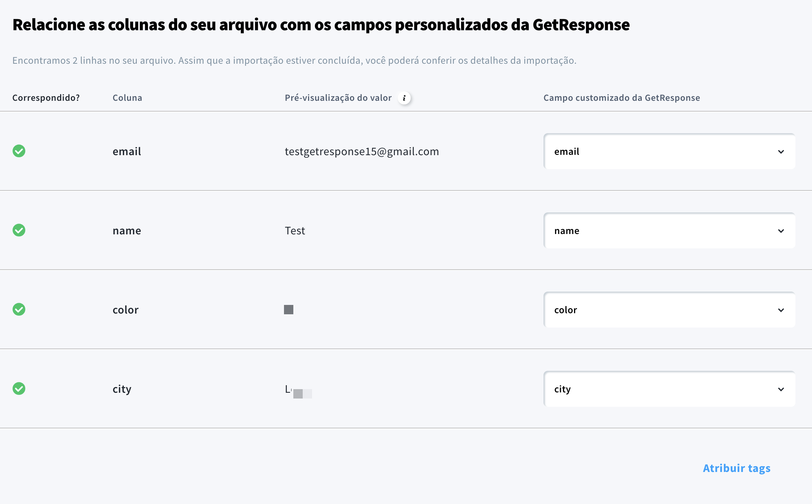Click the chevron arrow in city dropdown
Screen dimensions: 812x504
point(781,390)
